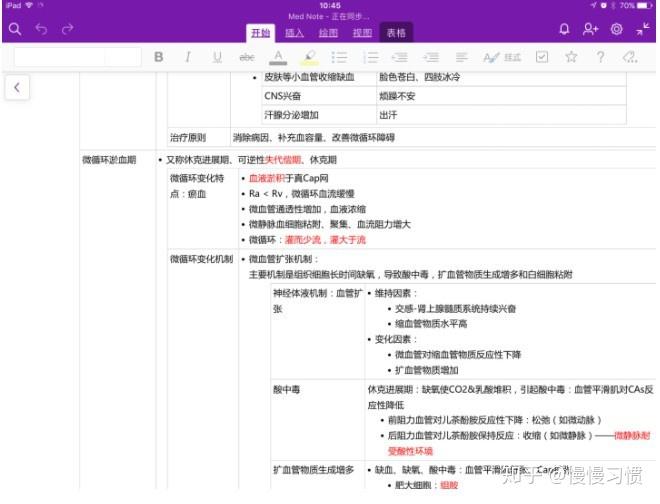Decrease the paragraph indent

[x=399, y=57]
